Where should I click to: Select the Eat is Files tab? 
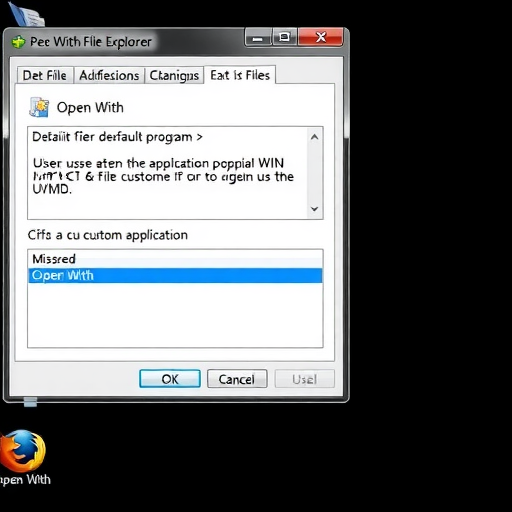coord(240,75)
